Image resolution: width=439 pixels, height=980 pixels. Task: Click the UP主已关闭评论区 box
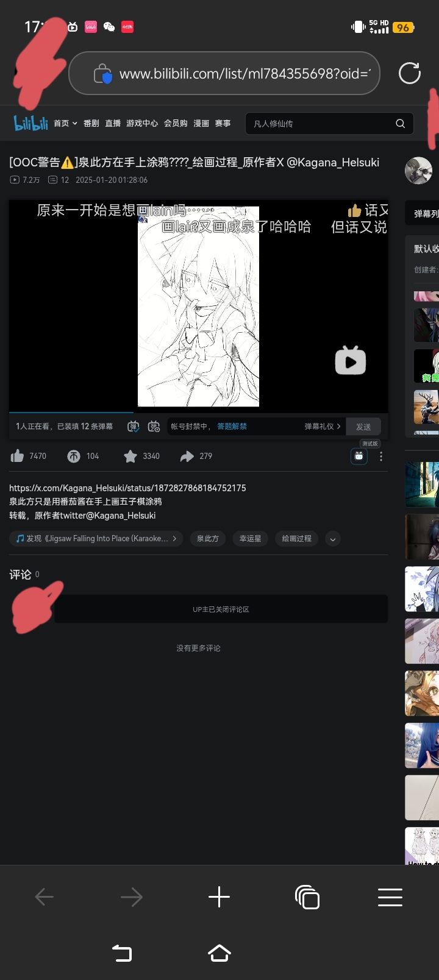[x=221, y=609]
